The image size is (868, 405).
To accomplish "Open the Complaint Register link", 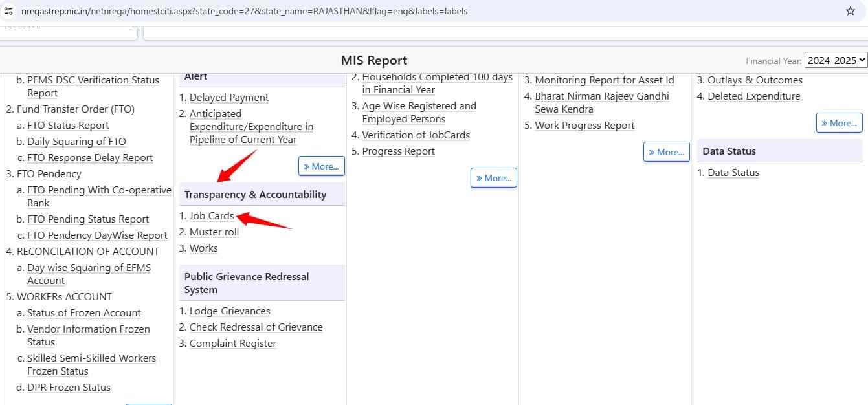I will (232, 344).
